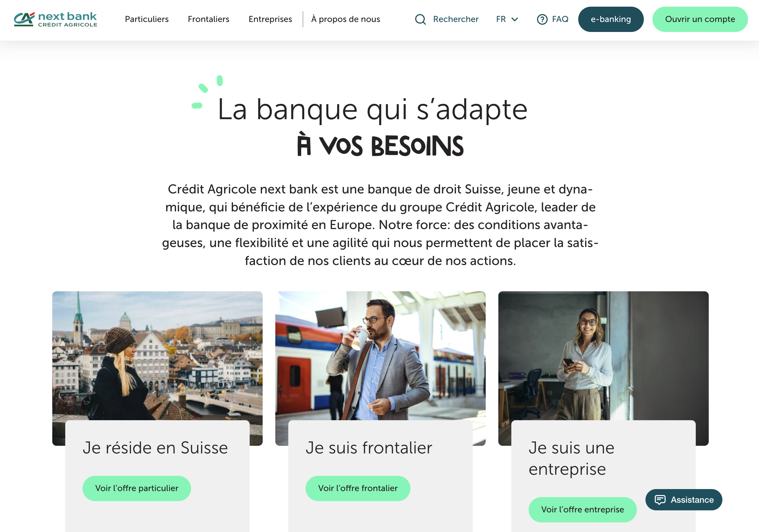This screenshot has width=759, height=532.
Task: Click the next bank Crédit Agricole logo
Action: [x=56, y=19]
